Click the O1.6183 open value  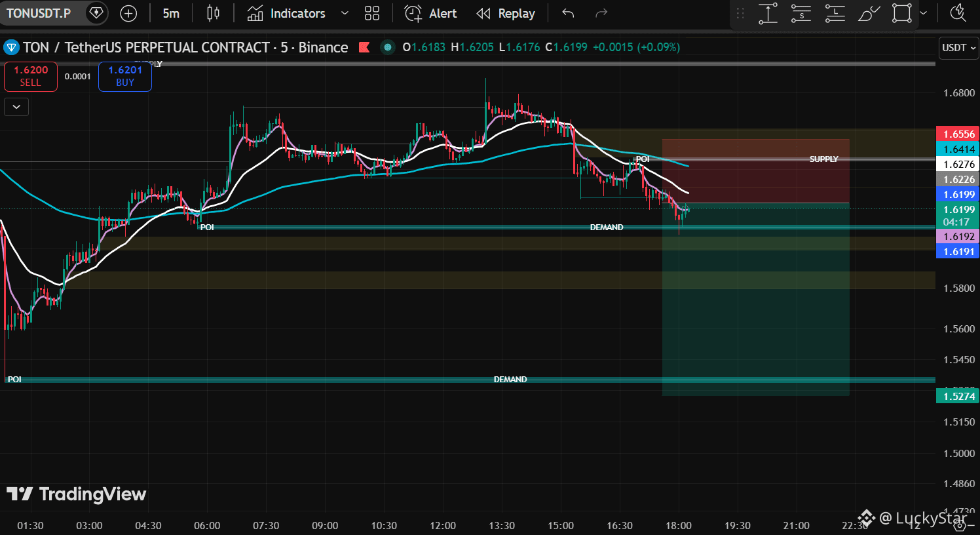pyautogui.click(x=424, y=47)
